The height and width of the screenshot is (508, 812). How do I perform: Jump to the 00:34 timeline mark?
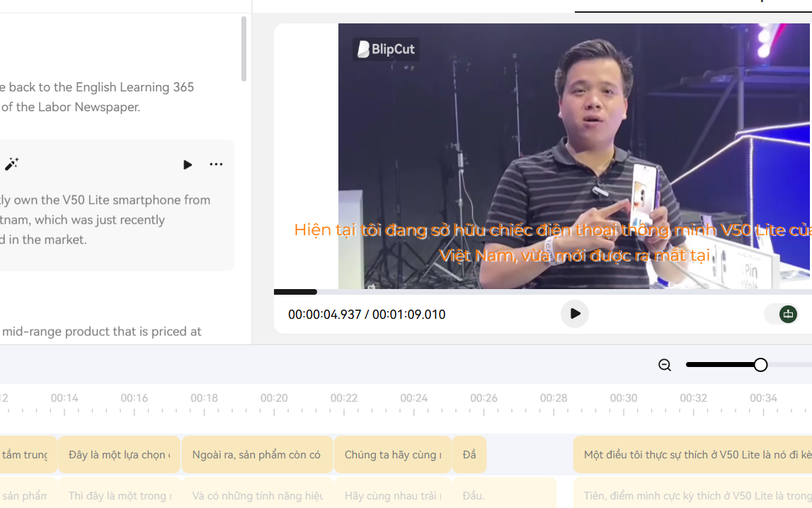point(763,398)
